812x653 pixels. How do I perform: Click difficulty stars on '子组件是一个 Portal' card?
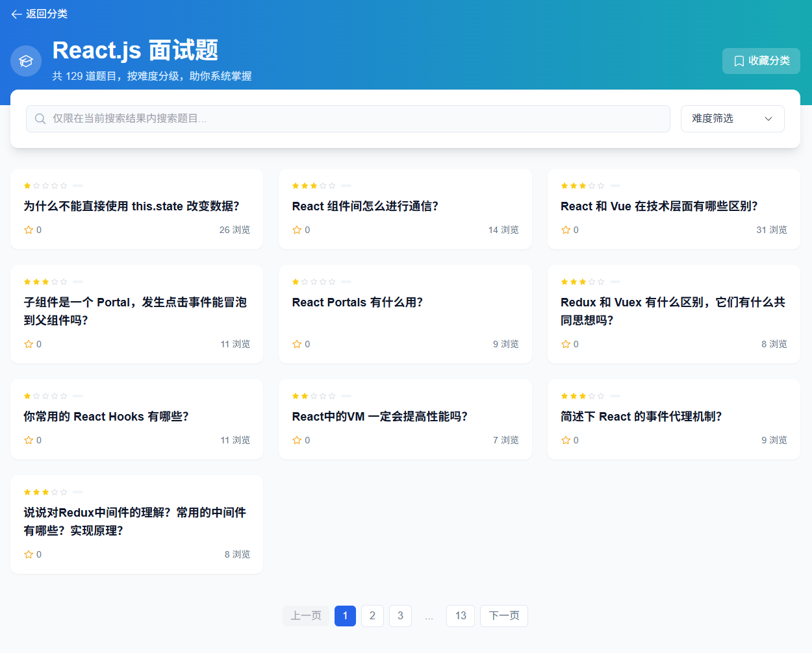(x=45, y=282)
